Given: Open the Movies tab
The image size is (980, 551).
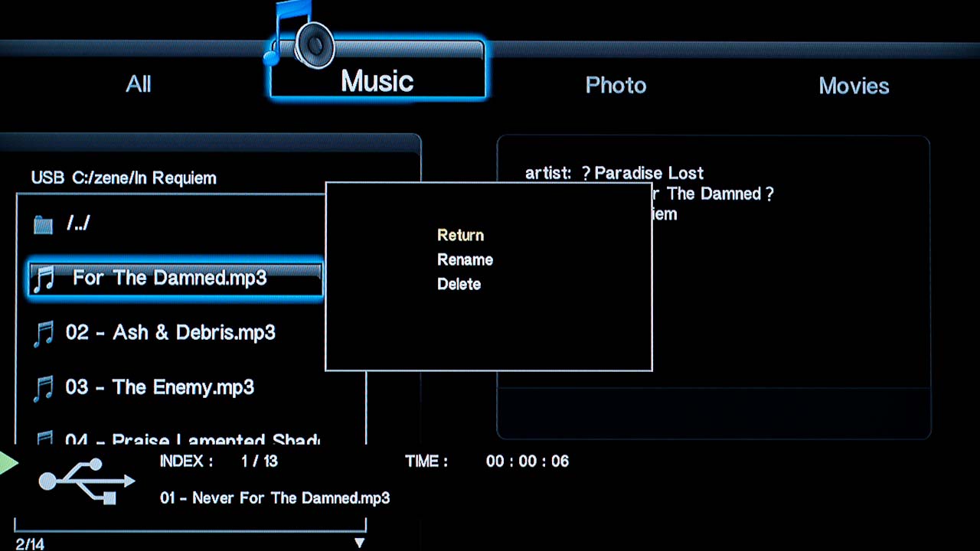Looking at the screenshot, I should tap(854, 86).
